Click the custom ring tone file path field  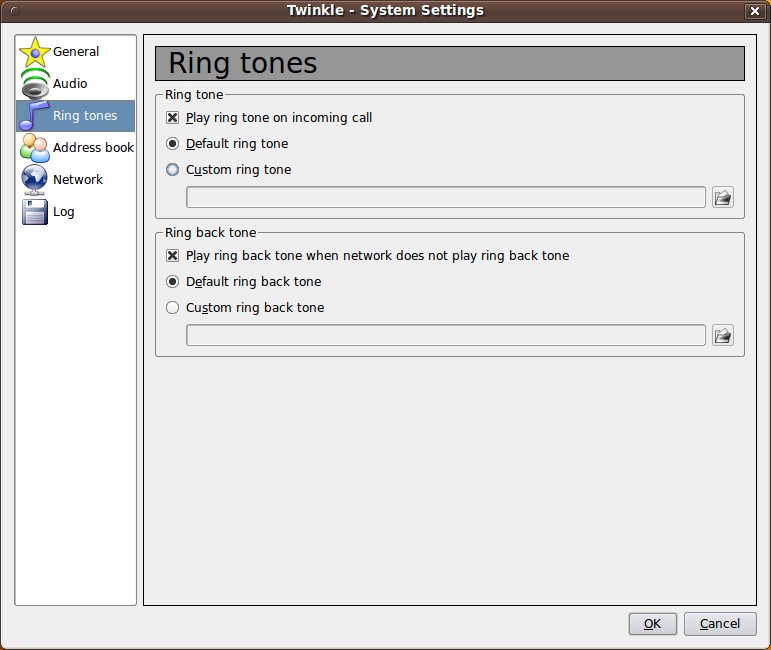[x=445, y=197]
